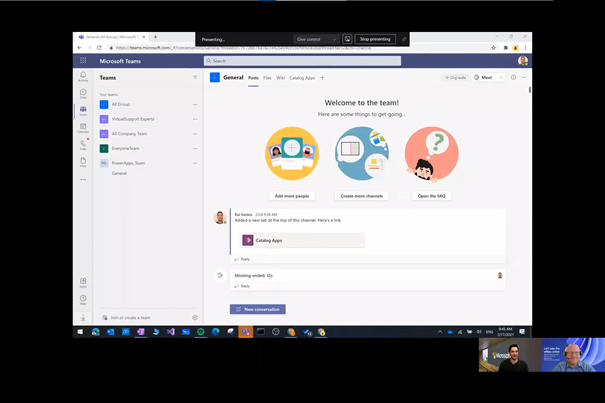This screenshot has width=605, height=403.
Task: Open a new browser tab
Action: pyautogui.click(x=155, y=37)
